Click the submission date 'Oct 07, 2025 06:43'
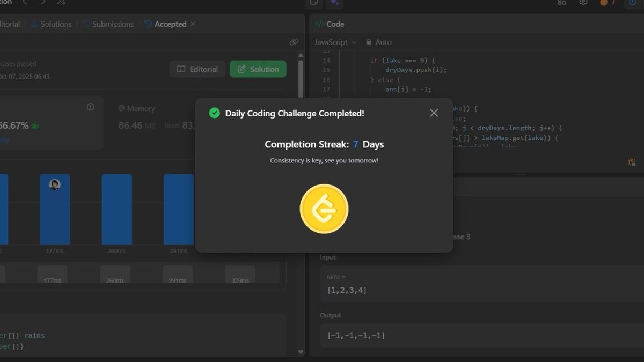 click(25, 77)
